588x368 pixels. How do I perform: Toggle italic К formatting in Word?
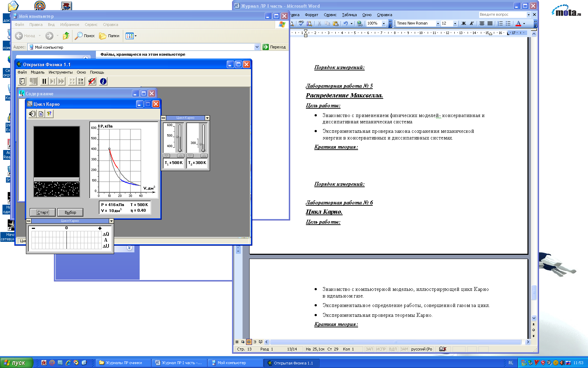471,23
